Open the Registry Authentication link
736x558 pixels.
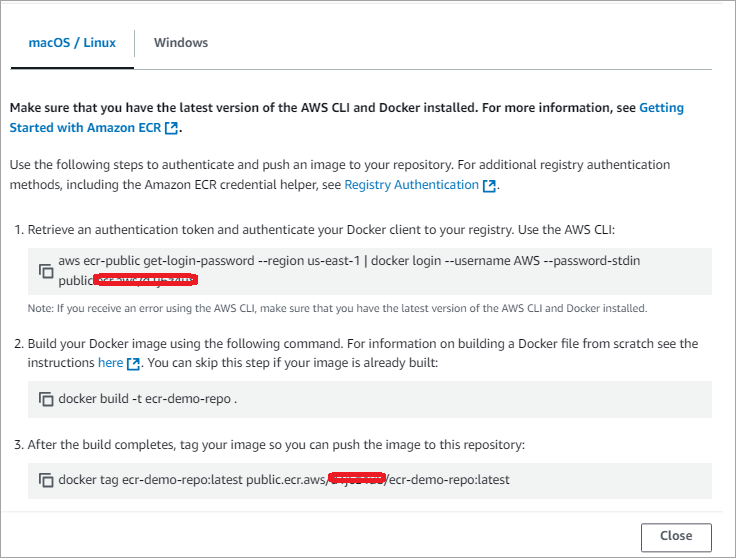(x=411, y=185)
